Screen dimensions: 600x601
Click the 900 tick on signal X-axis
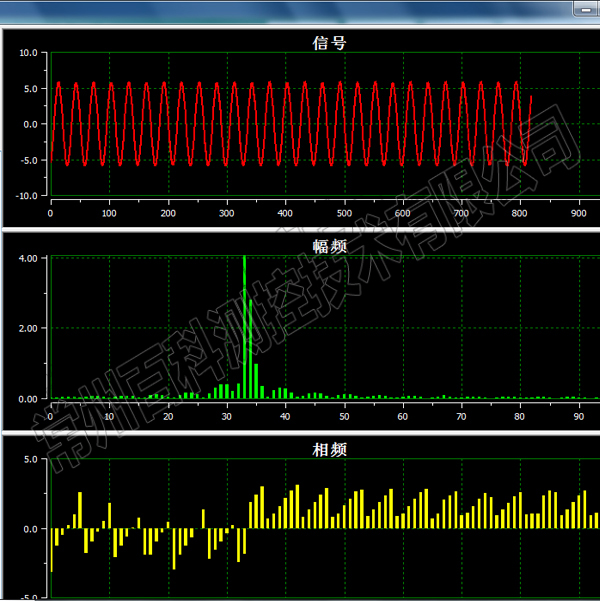point(579,213)
